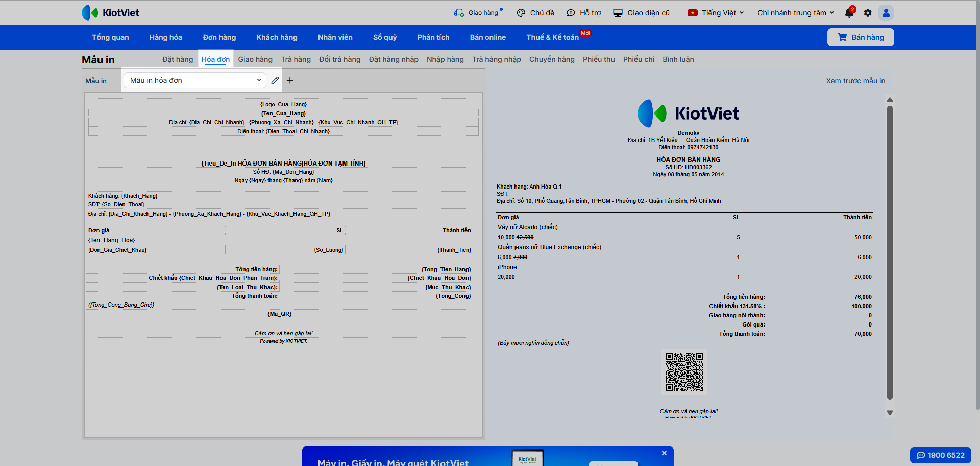Call hotline 1900 6522 button
The width and height of the screenshot is (980, 466).
point(940,455)
